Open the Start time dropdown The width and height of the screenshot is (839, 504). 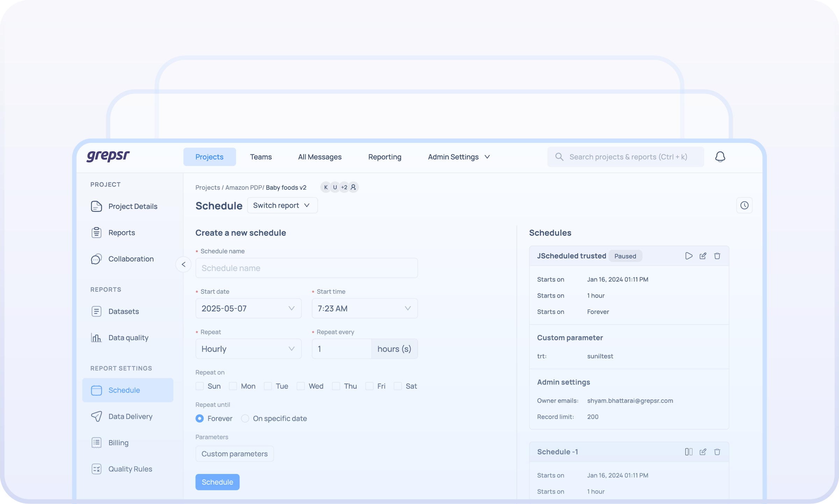point(364,308)
